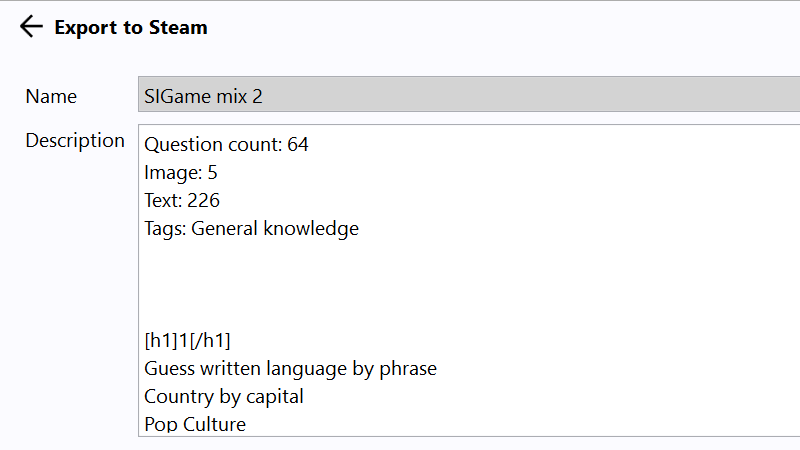Click the Country by capital line
This screenshot has width=800, height=450.
223,397
